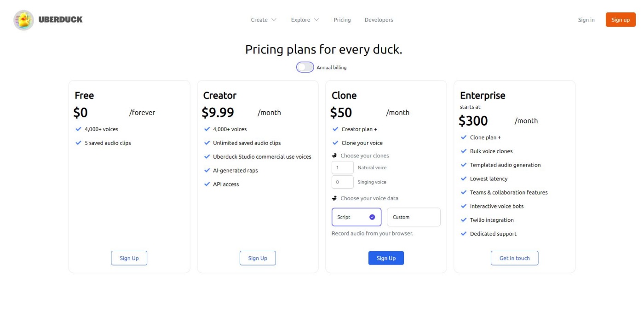The height and width of the screenshot is (323, 644).
Task: Click the checkmark next to Twilio integration
Action: (464, 220)
